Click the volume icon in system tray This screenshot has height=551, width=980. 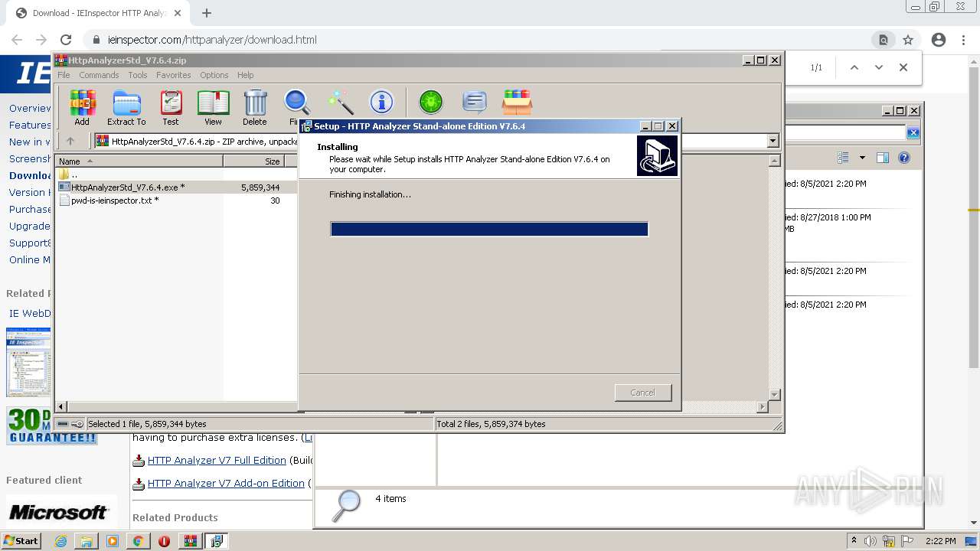871,541
